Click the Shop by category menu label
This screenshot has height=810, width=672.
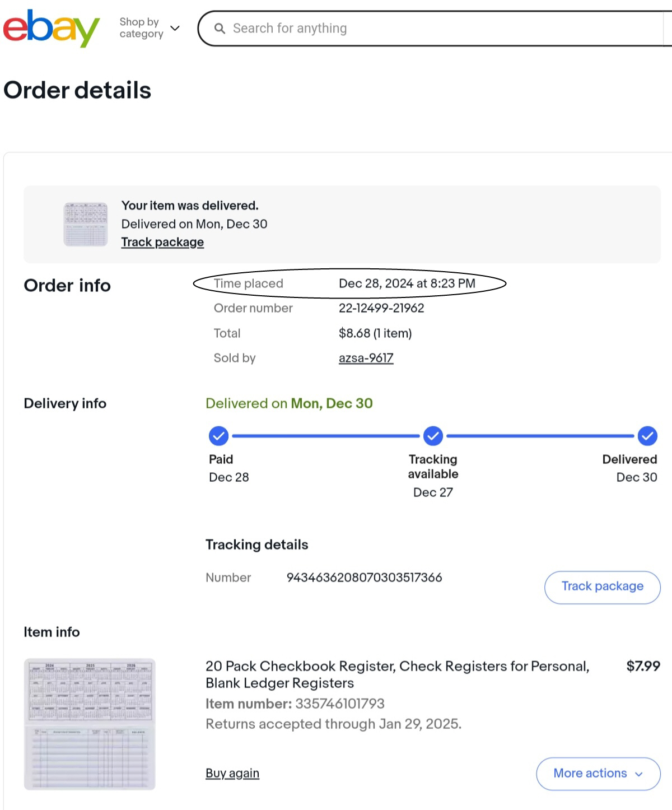point(141,28)
